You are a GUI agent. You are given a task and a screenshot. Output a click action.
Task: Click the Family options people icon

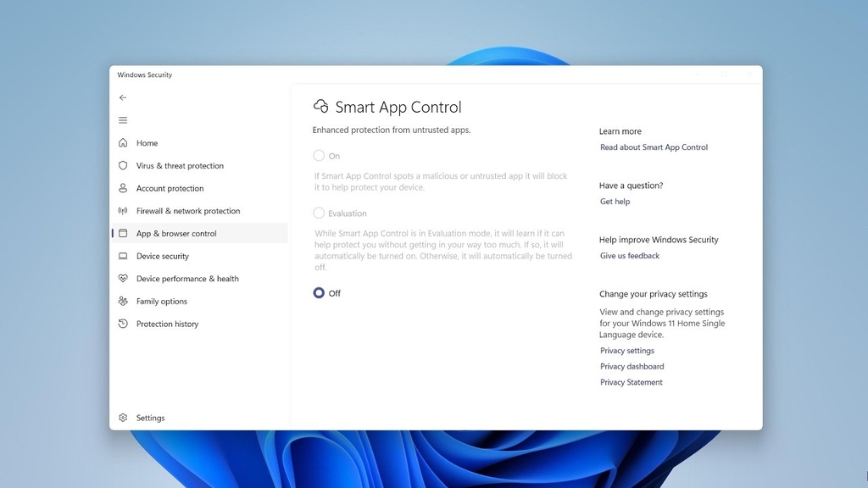[x=123, y=301]
